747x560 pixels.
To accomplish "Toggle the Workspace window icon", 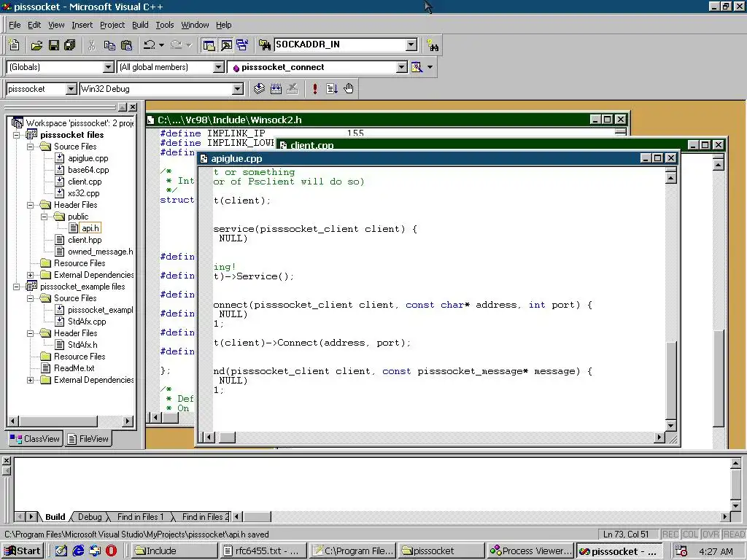I will pyautogui.click(x=209, y=44).
